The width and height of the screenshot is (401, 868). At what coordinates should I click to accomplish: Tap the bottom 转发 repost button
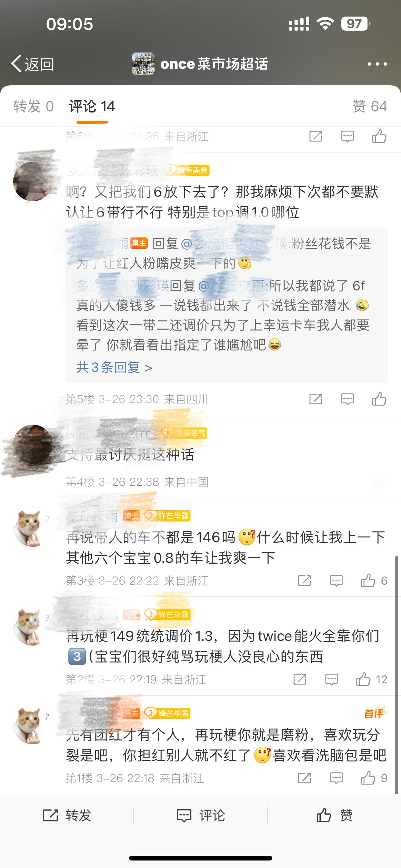tap(67, 816)
